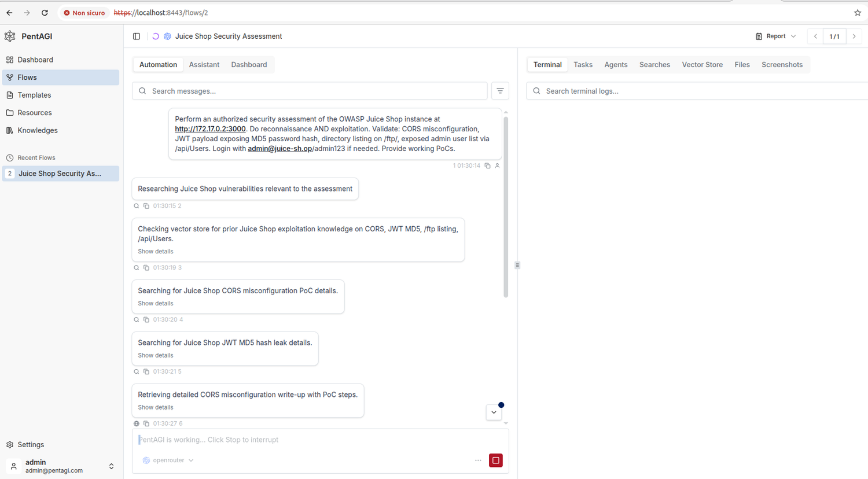Bookmark this page with star icon

pos(858,13)
